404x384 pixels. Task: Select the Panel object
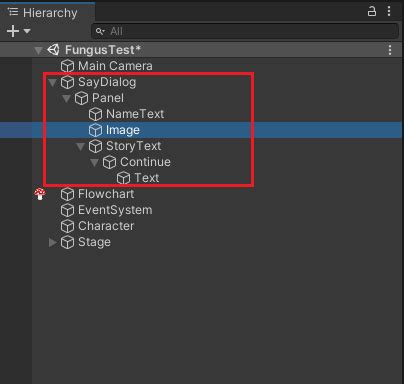coord(108,98)
